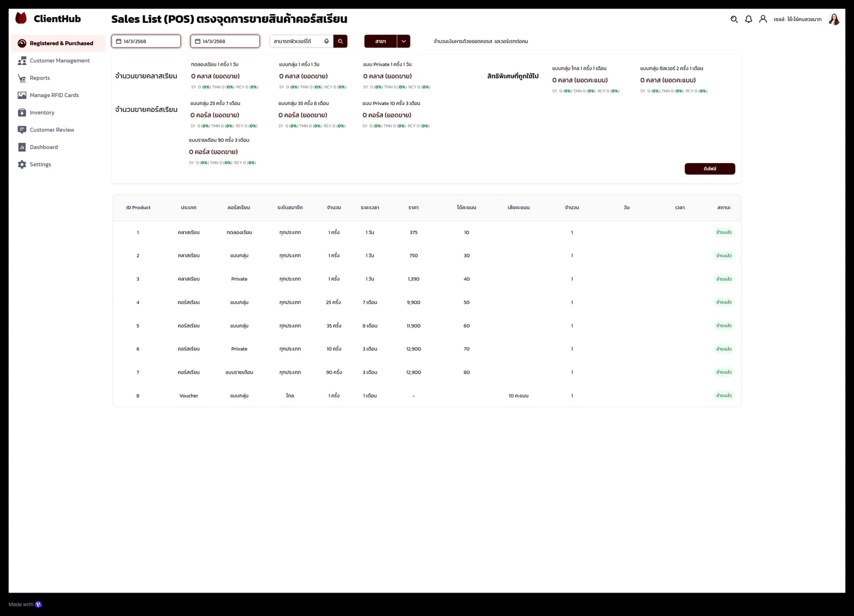Select the Inventory icon in the sidebar
Image resolution: width=854 pixels, height=616 pixels.
click(x=22, y=113)
